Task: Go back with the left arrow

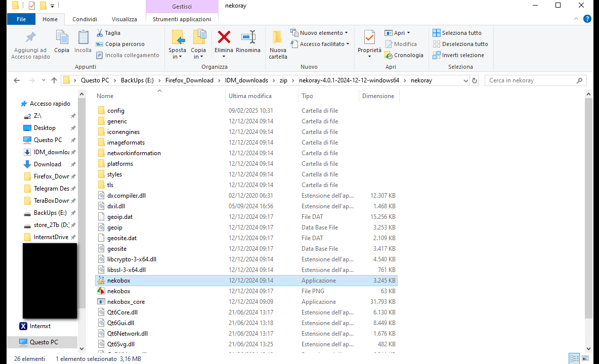Action: pyautogui.click(x=16, y=80)
